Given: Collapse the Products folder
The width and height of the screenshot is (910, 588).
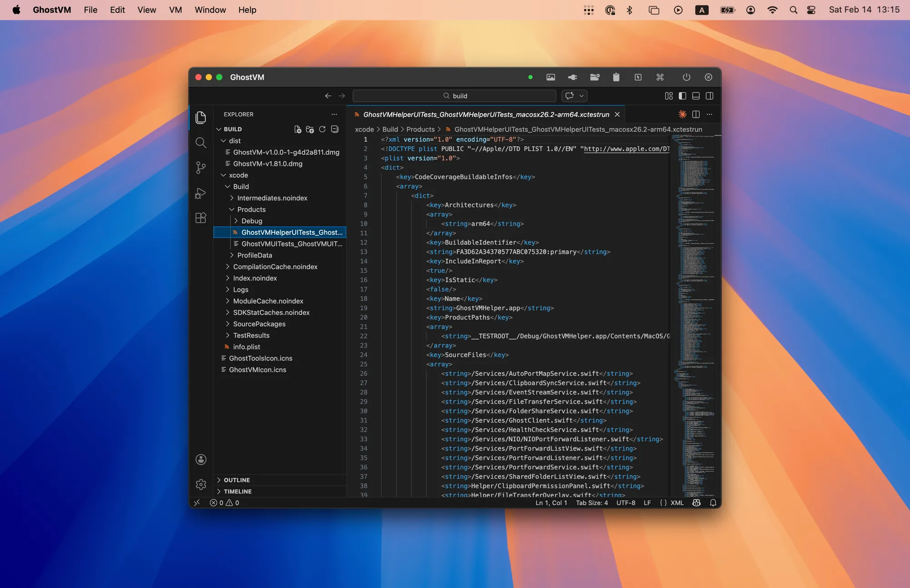Looking at the screenshot, I should 252,209.
